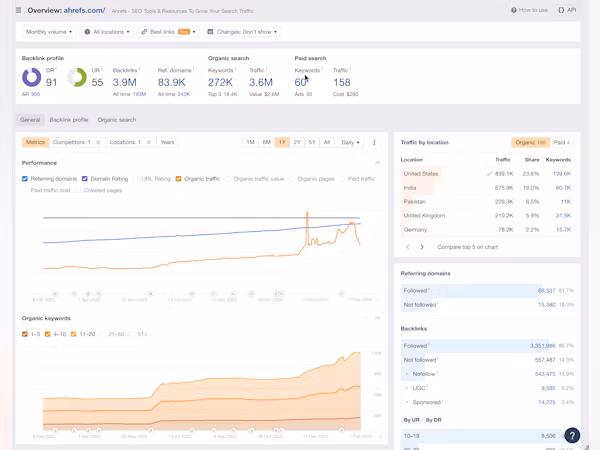Open the Monthly volume dropdown

click(49, 32)
